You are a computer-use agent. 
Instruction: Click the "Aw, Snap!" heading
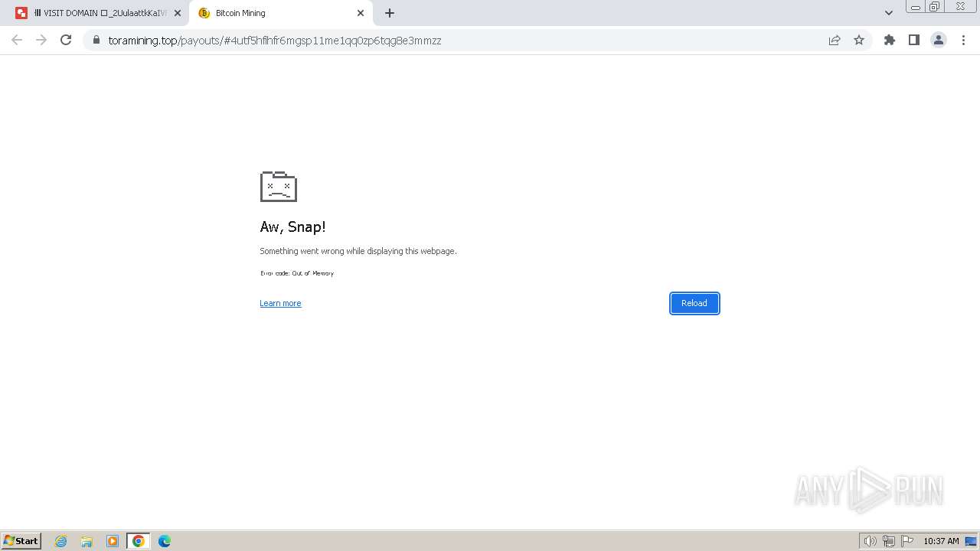coord(293,227)
